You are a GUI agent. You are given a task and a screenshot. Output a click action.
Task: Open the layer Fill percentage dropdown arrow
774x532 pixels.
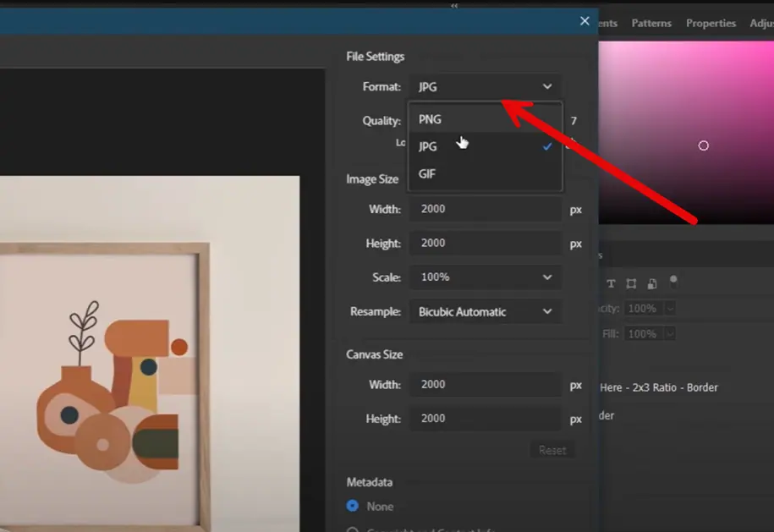[670, 334]
